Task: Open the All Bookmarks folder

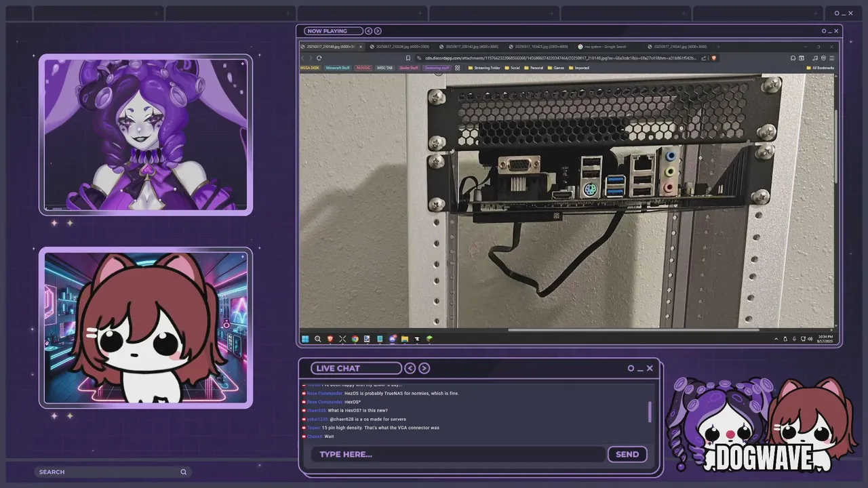Action: click(x=821, y=68)
